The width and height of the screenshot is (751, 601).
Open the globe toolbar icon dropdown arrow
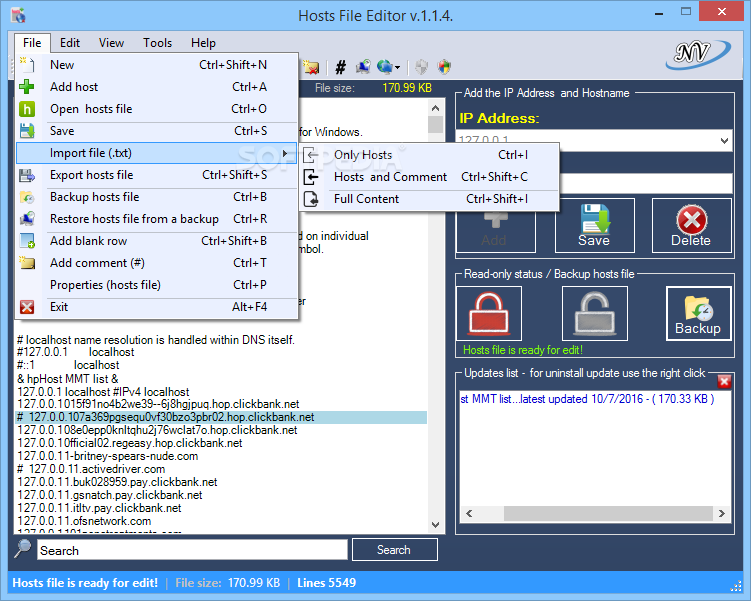398,68
